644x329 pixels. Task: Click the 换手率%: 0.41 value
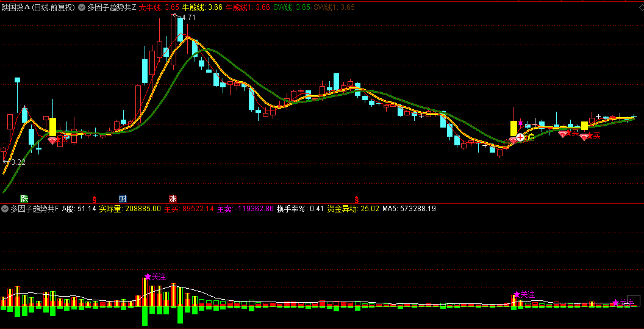(300, 209)
